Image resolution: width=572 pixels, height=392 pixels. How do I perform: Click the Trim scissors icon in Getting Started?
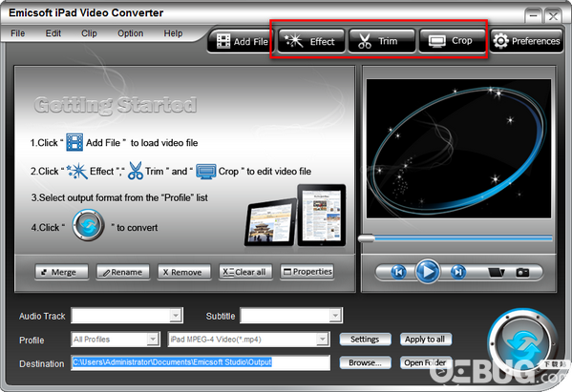136,171
